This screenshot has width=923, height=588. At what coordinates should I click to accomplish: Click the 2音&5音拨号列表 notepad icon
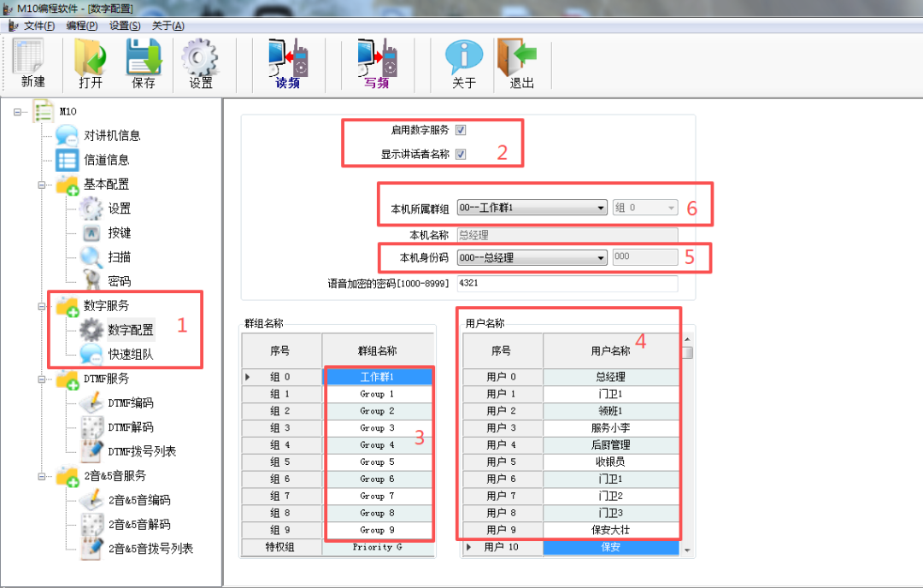92,548
